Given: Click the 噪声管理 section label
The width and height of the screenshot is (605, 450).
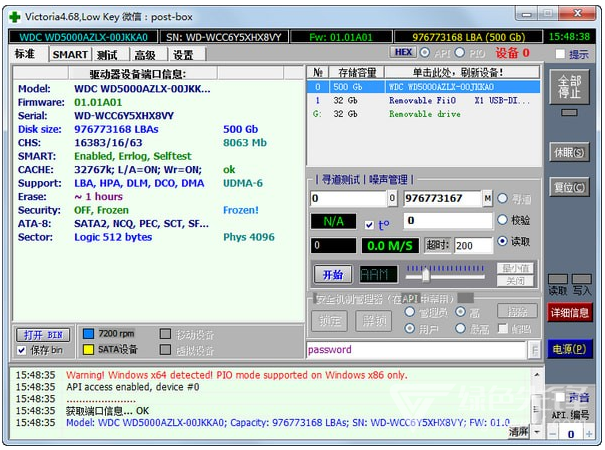Looking at the screenshot, I should pyautogui.click(x=388, y=179).
